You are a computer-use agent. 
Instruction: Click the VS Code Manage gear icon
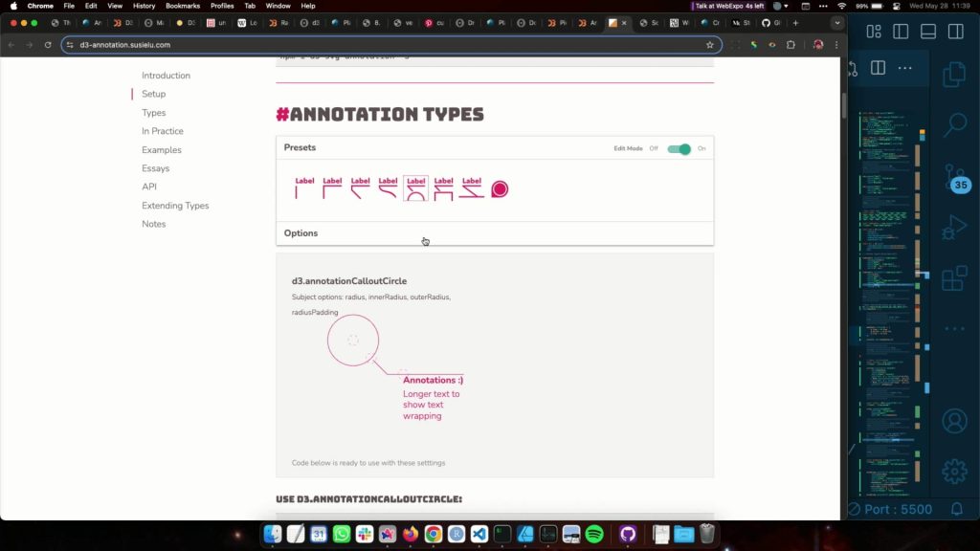953,471
